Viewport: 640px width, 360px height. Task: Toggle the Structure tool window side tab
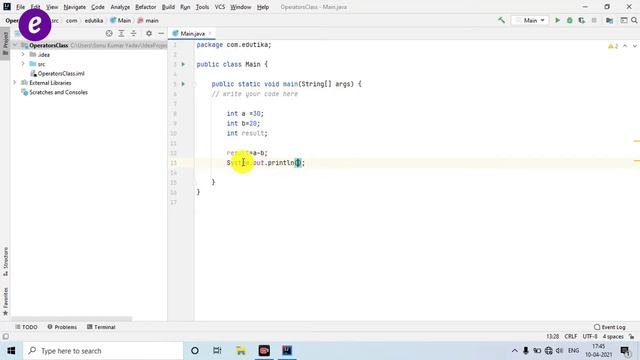[5, 261]
